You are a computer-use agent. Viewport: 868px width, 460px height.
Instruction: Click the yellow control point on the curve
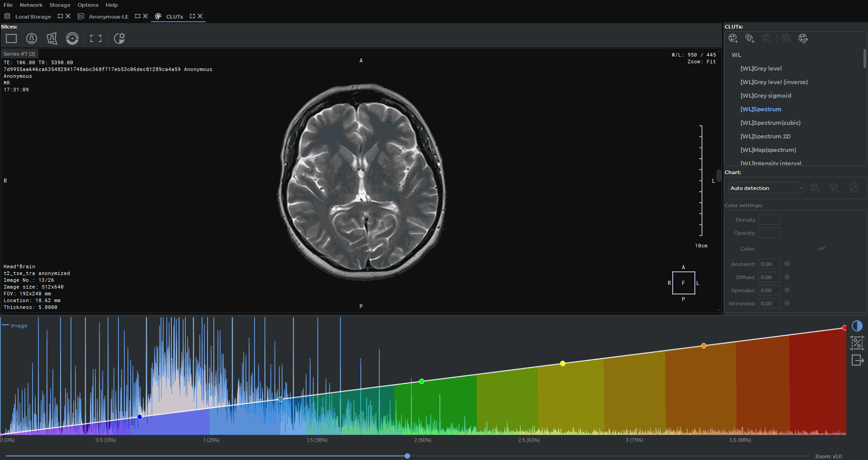[563, 364]
